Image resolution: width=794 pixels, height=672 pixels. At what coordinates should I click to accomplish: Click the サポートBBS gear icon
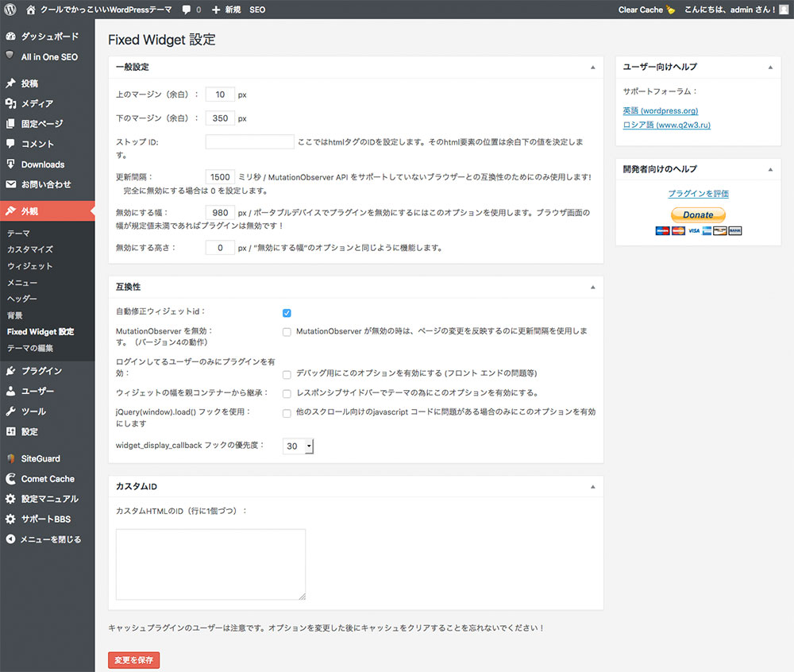[10, 519]
